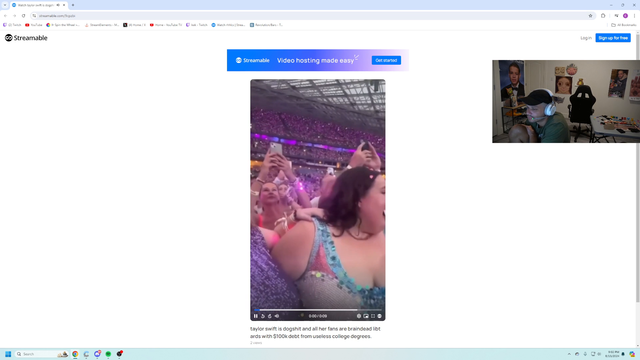Open the StreamElements bookmark
This screenshot has width=640, height=360.
click(102, 25)
